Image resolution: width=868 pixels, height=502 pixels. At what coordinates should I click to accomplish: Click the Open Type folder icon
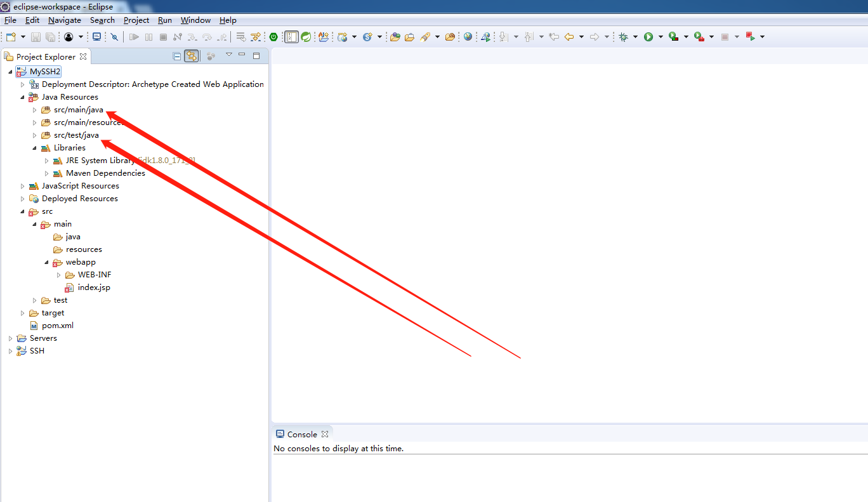tap(395, 37)
